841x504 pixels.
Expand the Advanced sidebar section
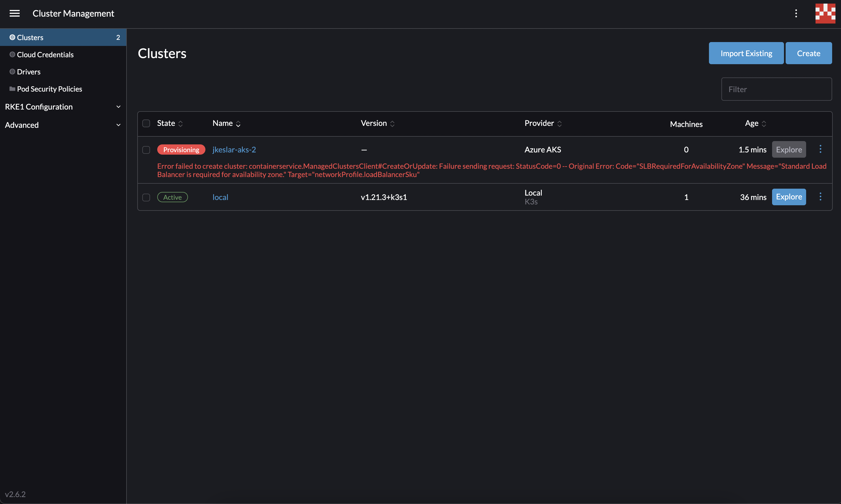(21, 125)
